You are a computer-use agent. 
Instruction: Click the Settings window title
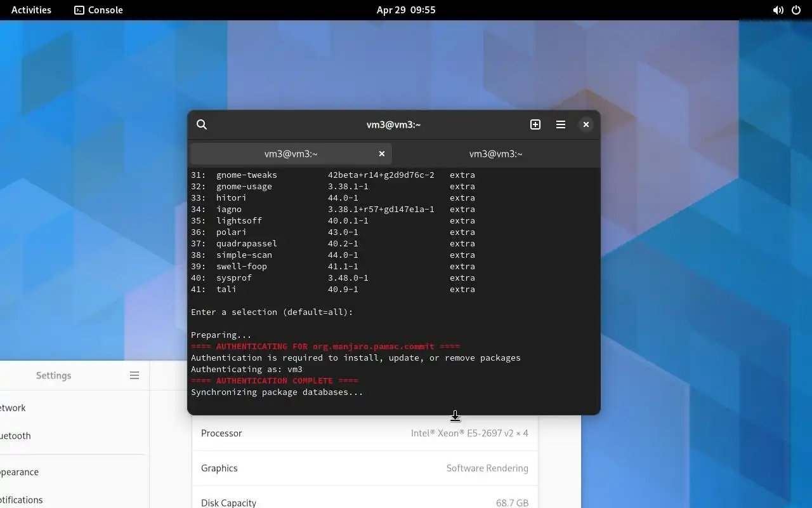click(53, 375)
